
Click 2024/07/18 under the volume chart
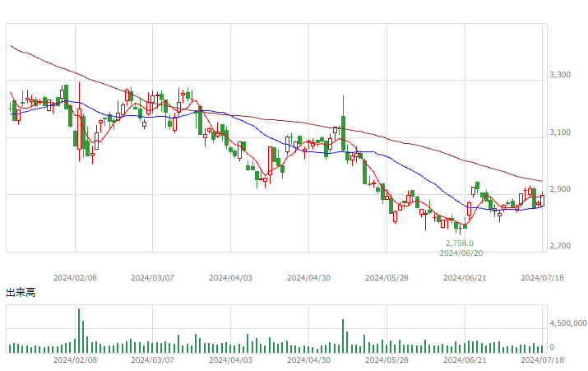[542, 360]
